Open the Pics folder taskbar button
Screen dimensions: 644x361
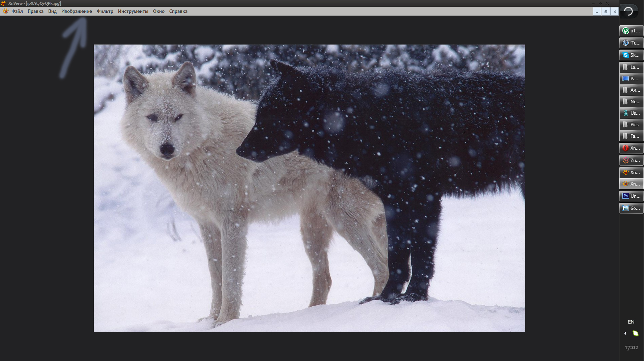[632, 124]
